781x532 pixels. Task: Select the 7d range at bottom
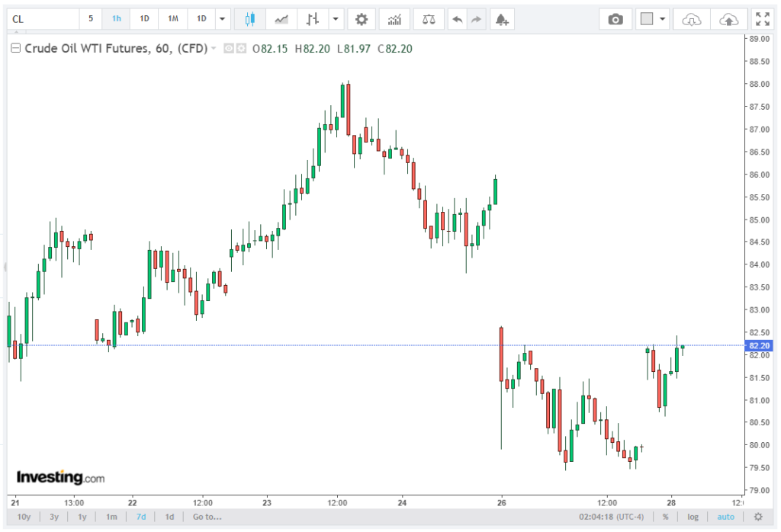pos(141,517)
